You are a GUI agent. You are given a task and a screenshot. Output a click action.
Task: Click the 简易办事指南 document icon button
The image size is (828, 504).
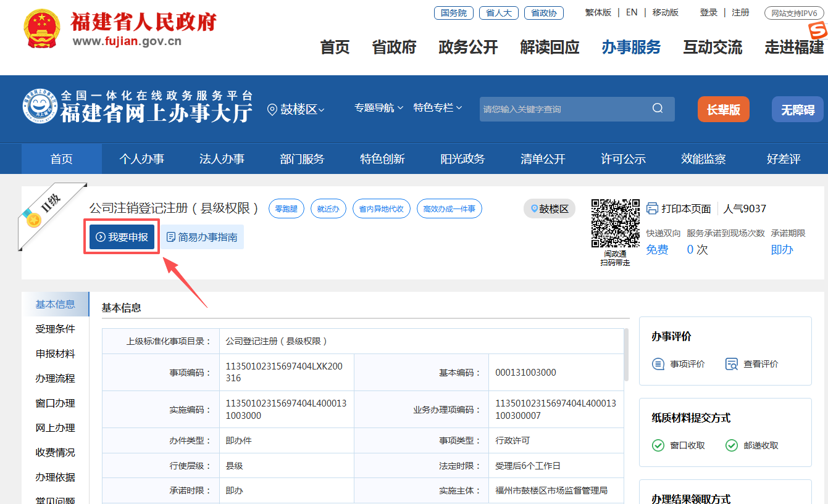[x=202, y=237]
